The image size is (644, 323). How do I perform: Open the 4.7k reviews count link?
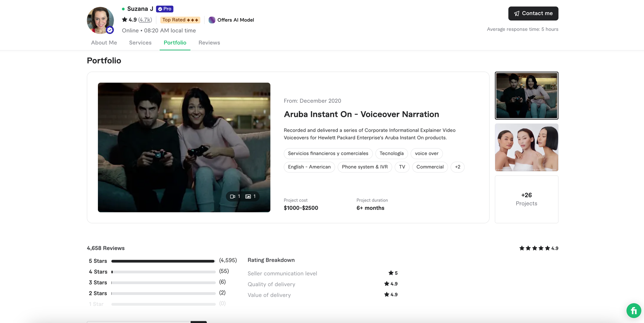pyautogui.click(x=145, y=20)
